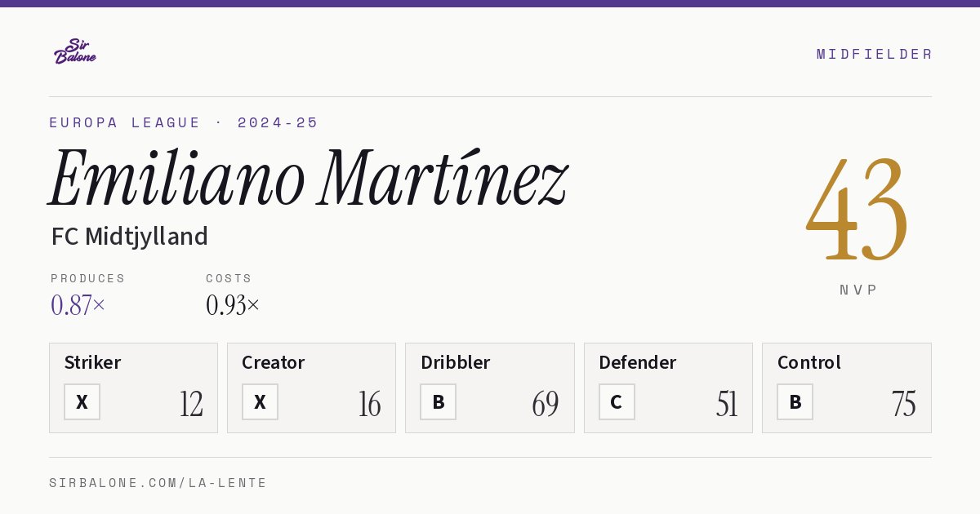Viewport: 980px width, 514px height.
Task: Click the Control card title
Action: coord(809,362)
